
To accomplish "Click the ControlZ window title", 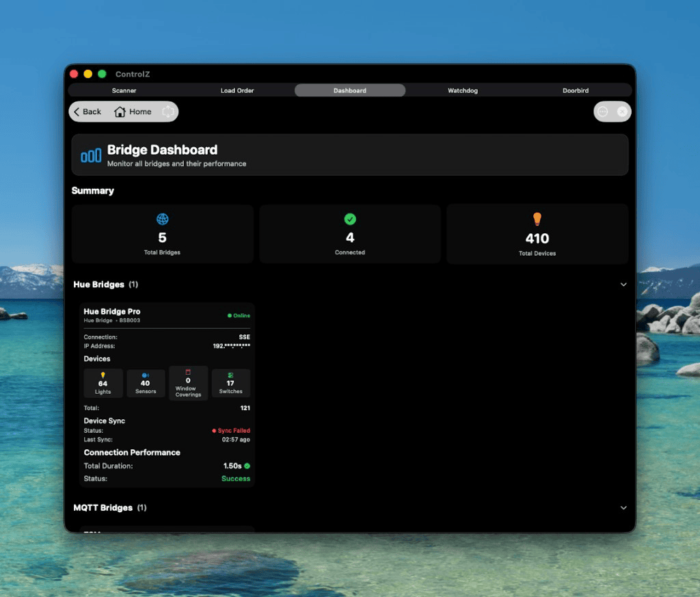I will [133, 74].
